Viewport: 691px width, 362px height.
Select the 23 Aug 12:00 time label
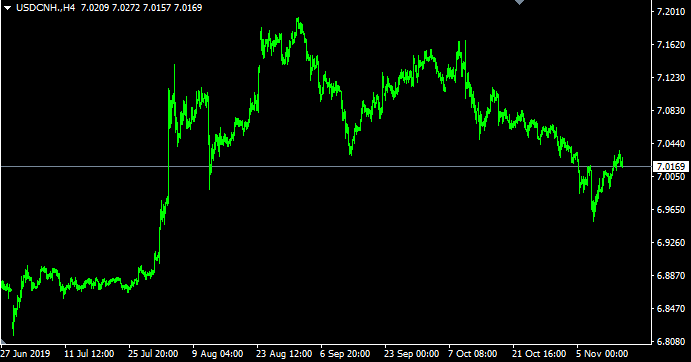tap(284, 354)
